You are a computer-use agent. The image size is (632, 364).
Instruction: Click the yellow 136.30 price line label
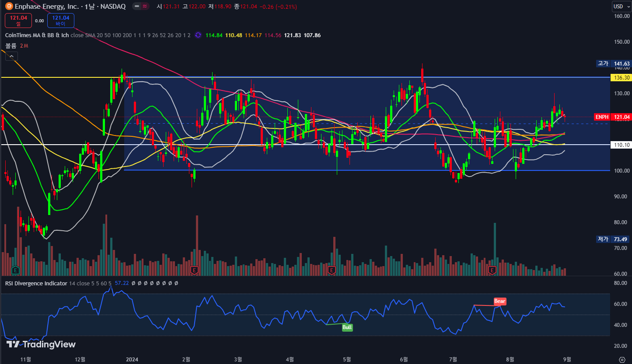tap(621, 77)
